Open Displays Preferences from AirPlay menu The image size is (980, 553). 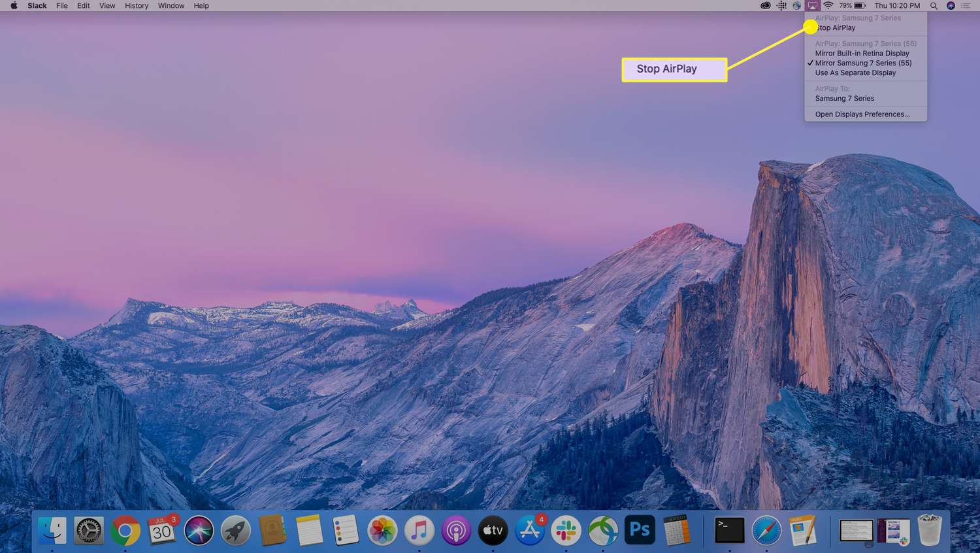pyautogui.click(x=862, y=114)
